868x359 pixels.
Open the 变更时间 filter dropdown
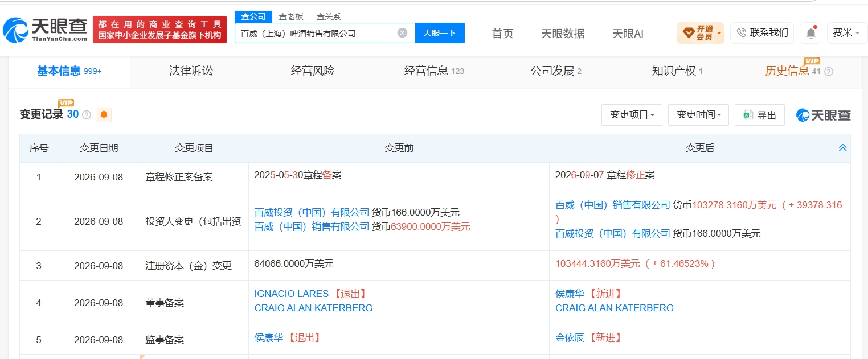(x=699, y=115)
